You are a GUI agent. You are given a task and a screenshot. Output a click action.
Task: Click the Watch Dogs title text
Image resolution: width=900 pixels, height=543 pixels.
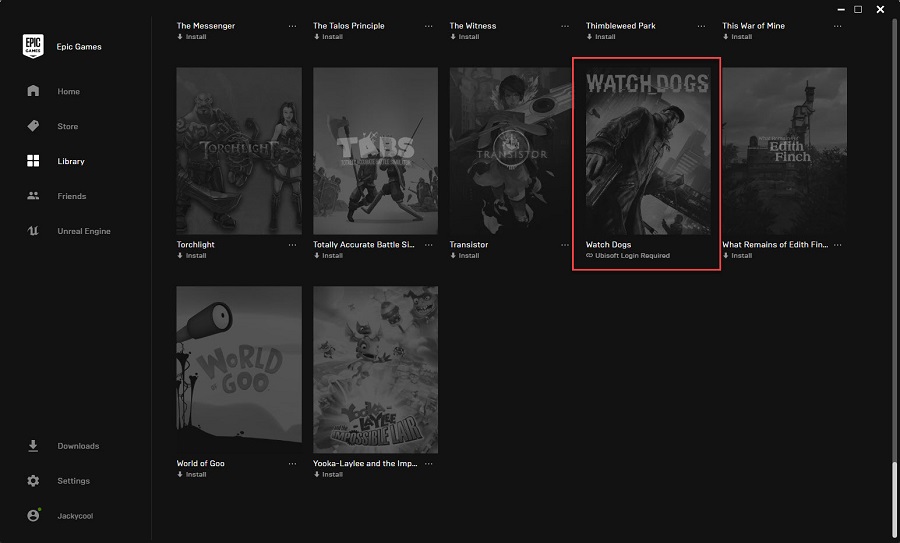click(608, 245)
